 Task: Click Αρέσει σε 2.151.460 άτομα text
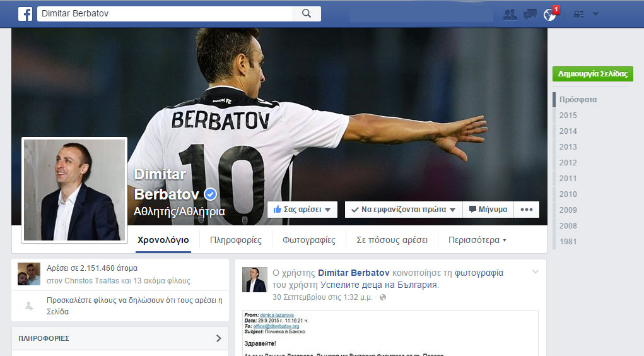(x=92, y=268)
